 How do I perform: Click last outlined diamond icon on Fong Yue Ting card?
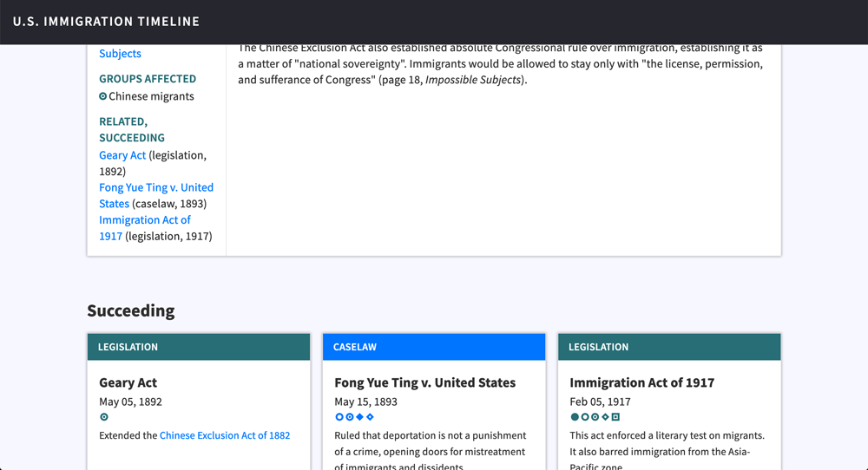coord(370,417)
